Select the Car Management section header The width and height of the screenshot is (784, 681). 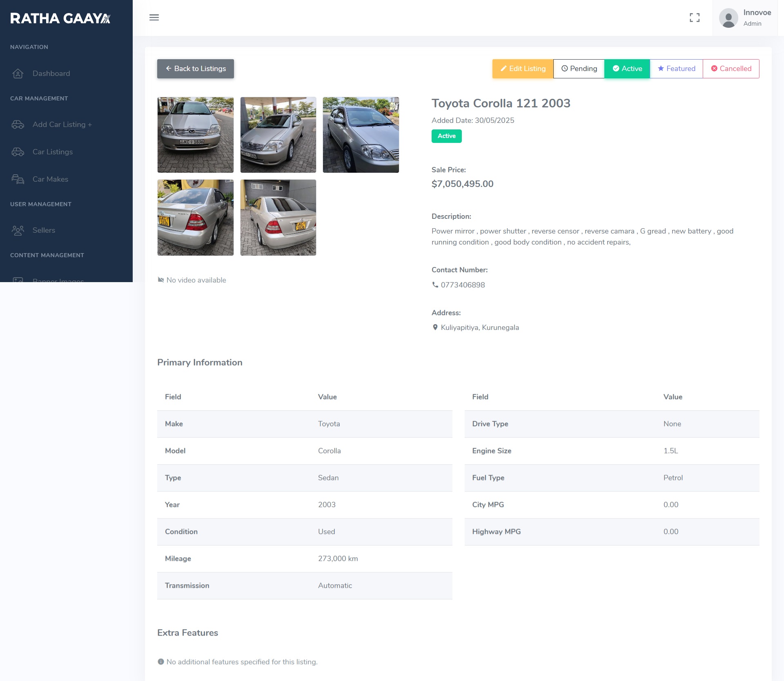tap(39, 98)
